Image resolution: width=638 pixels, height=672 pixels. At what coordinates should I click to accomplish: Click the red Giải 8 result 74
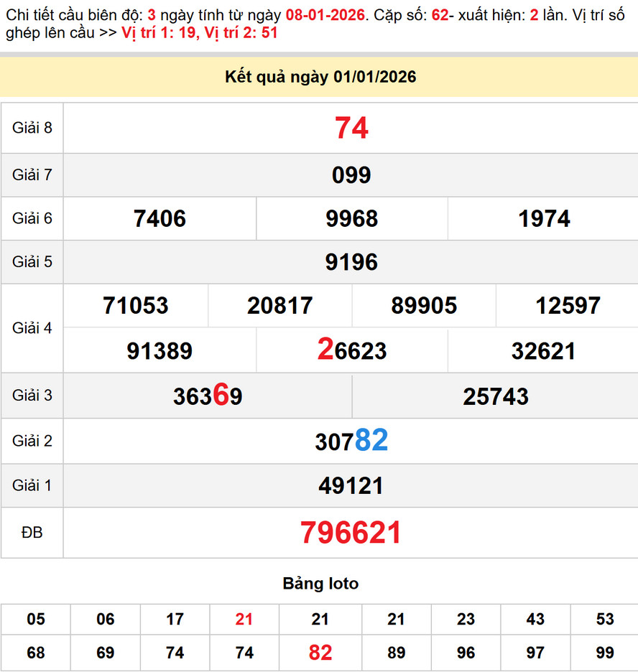[351, 129]
